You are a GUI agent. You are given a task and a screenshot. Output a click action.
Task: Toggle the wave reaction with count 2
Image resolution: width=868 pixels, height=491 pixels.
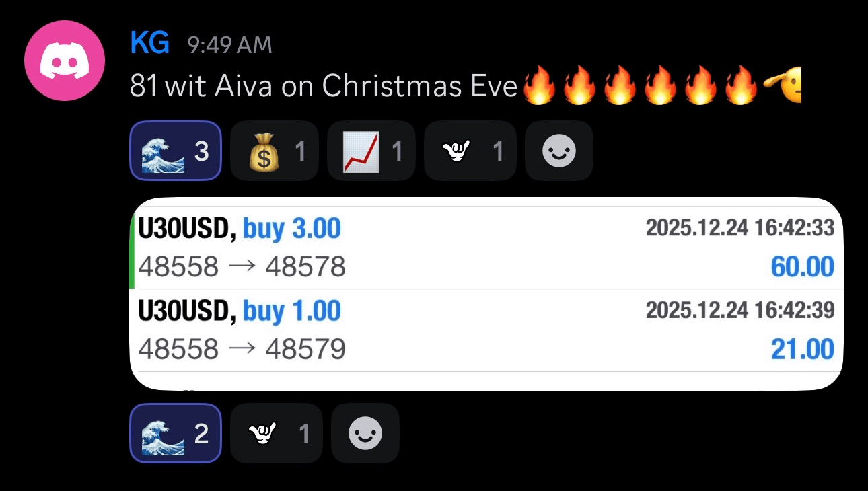click(x=175, y=434)
